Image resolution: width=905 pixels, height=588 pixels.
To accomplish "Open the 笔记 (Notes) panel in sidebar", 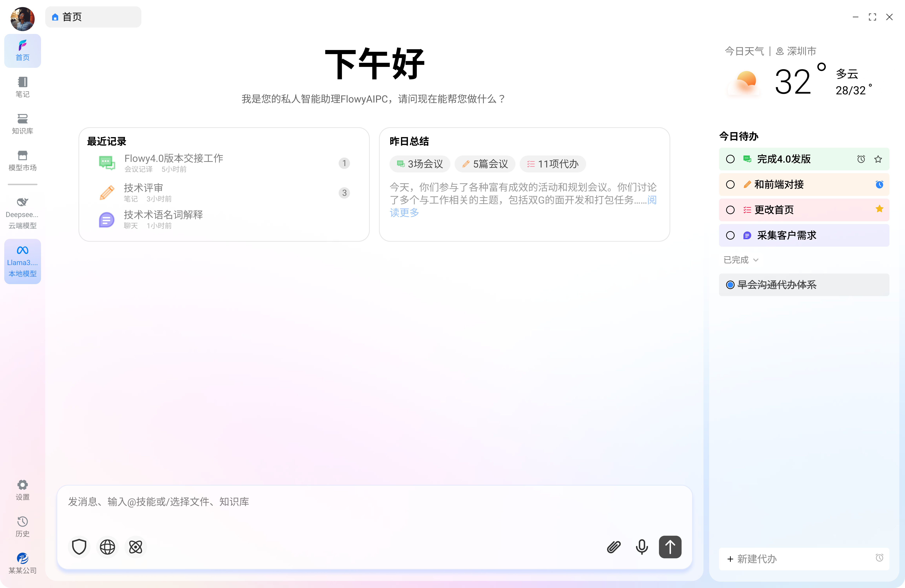I will coord(22,87).
